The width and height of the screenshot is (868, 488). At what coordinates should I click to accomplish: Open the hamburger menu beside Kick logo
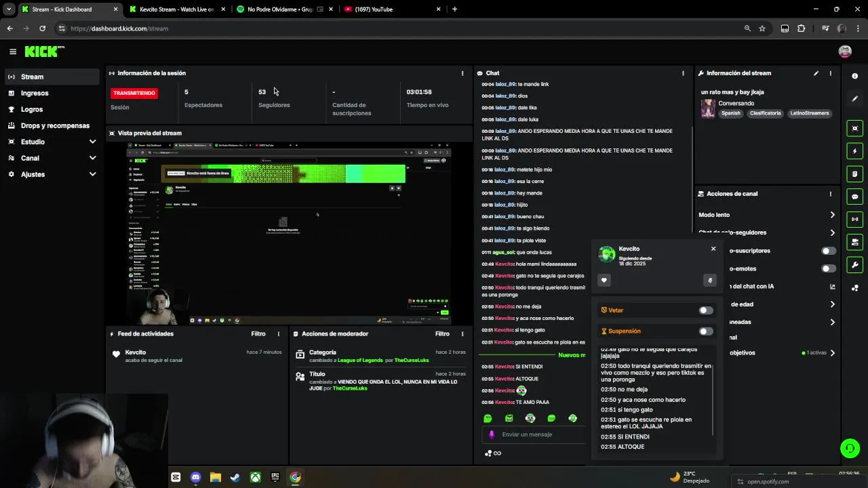click(13, 52)
